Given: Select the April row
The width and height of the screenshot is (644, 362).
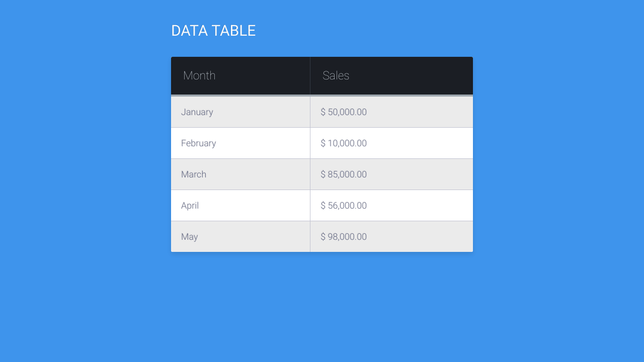Looking at the screenshot, I should (x=321, y=205).
